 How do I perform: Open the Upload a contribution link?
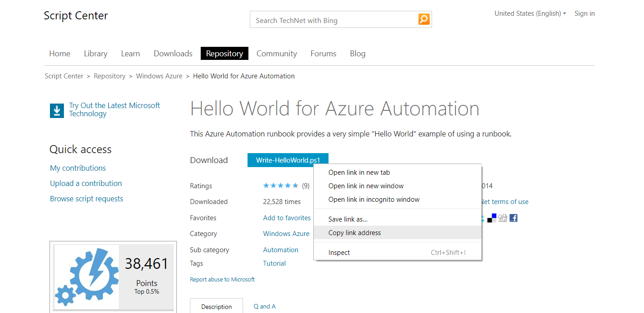tap(86, 183)
